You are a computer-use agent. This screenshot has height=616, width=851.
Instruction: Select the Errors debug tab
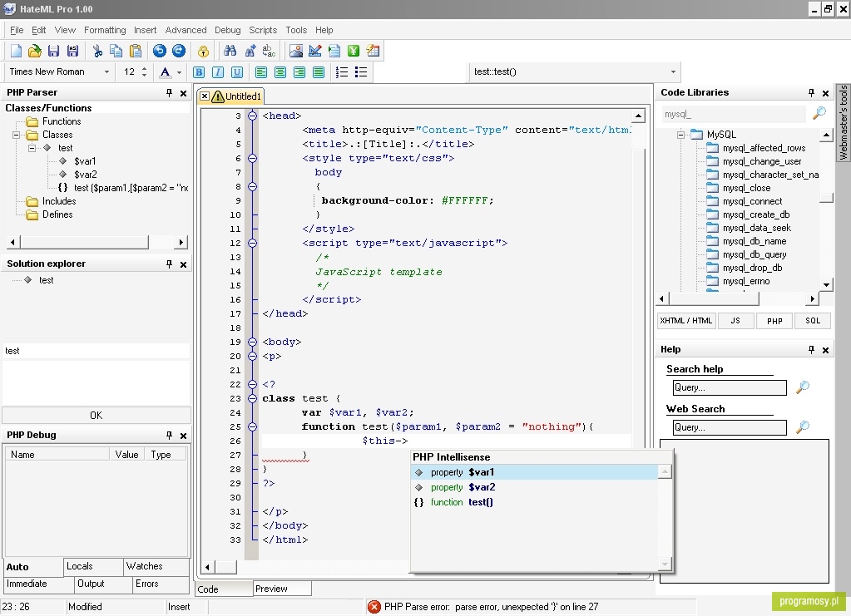[x=161, y=584]
